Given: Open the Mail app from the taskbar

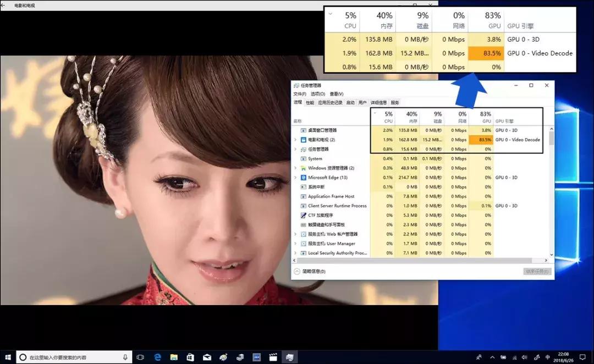Looking at the screenshot, I should click(207, 357).
